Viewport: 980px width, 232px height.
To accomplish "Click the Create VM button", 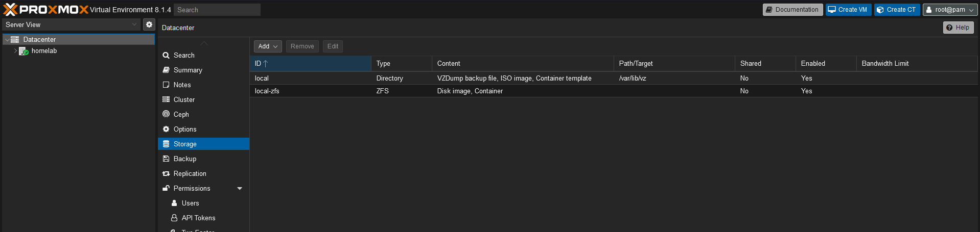I will coord(848,10).
